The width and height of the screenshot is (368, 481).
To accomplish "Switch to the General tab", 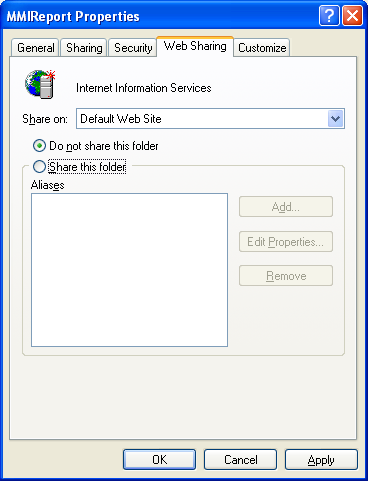I will (35, 48).
